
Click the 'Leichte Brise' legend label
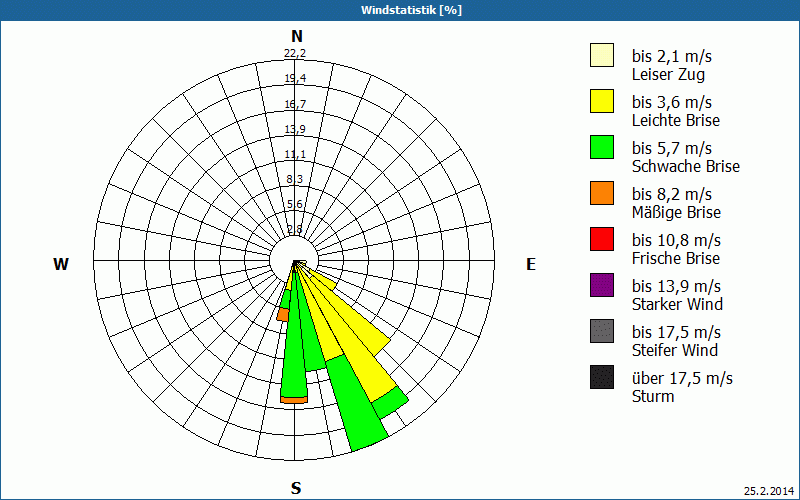pos(676,120)
